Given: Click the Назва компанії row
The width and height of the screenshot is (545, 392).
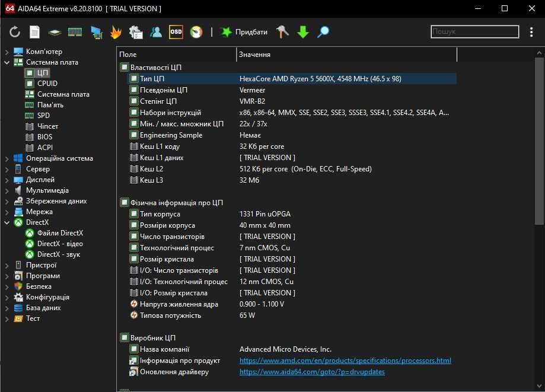Looking at the screenshot, I should (292, 349).
